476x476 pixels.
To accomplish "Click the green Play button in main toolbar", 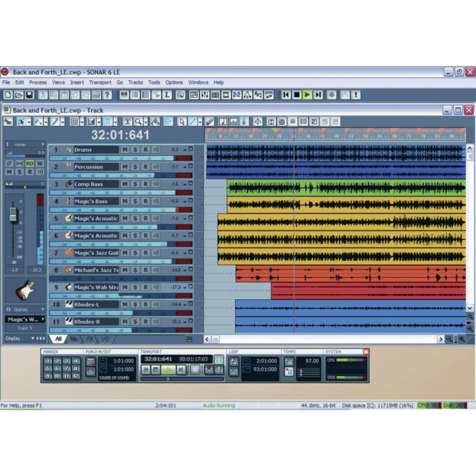I will coord(308,95).
